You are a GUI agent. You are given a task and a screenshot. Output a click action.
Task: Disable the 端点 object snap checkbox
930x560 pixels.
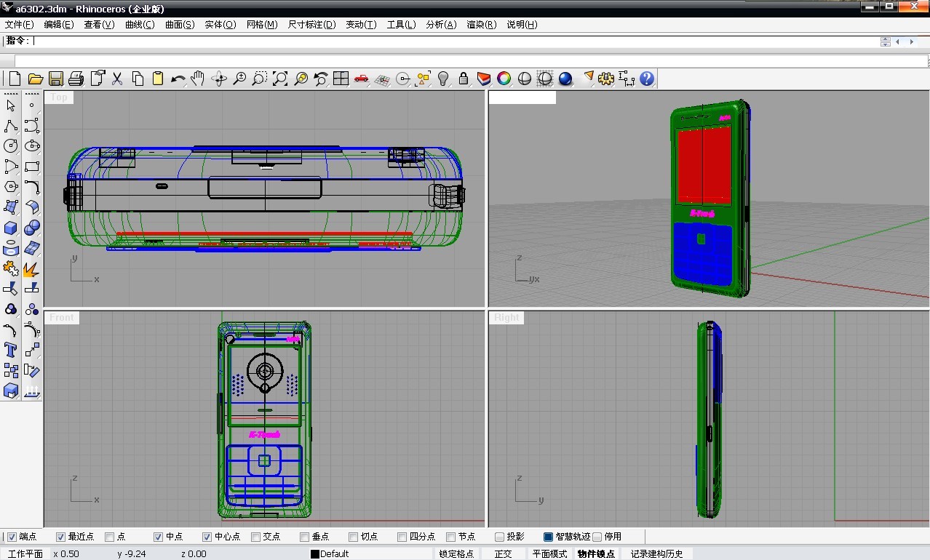coord(12,537)
